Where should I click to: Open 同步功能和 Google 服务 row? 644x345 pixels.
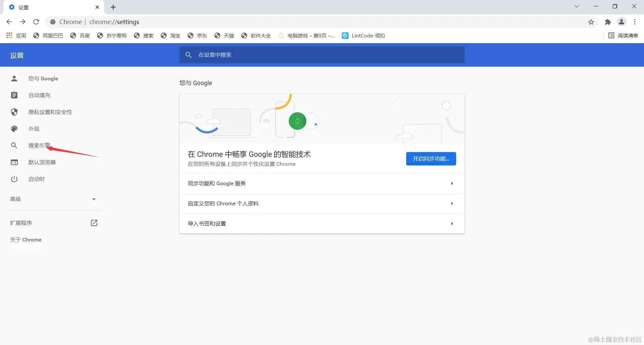(x=322, y=183)
